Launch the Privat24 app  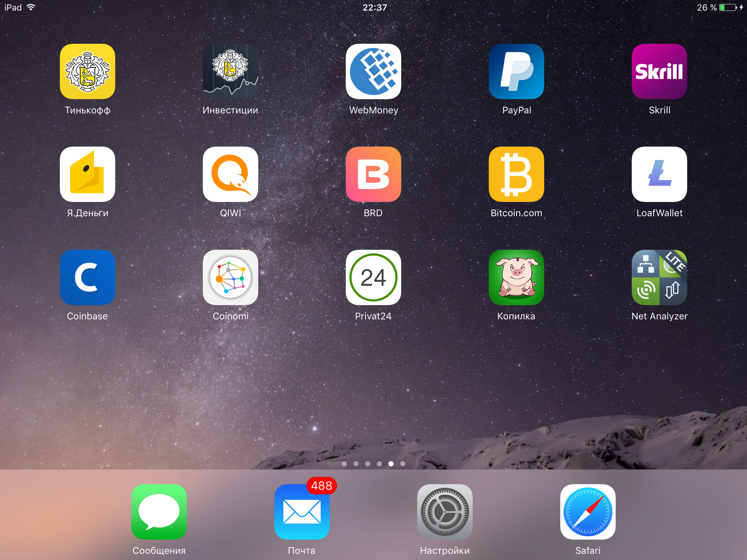(x=373, y=277)
